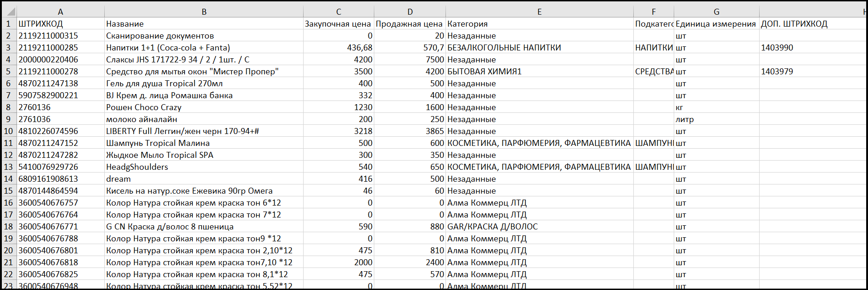
Task: Select cell Сканирование документов
Action: coord(204,35)
